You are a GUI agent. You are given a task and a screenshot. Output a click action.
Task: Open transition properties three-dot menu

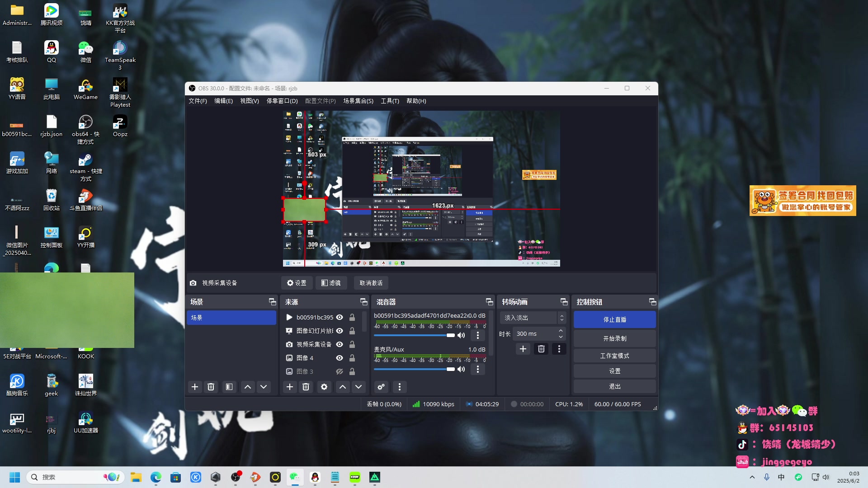pos(559,349)
